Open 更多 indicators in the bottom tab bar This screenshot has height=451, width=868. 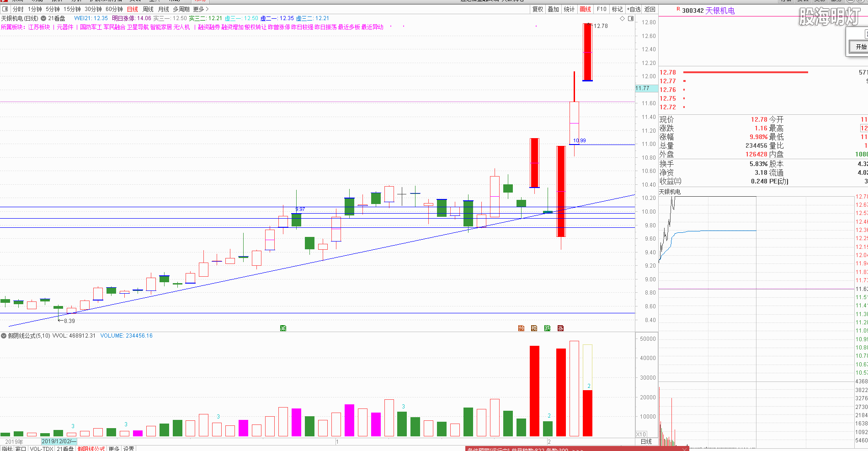coord(114,449)
